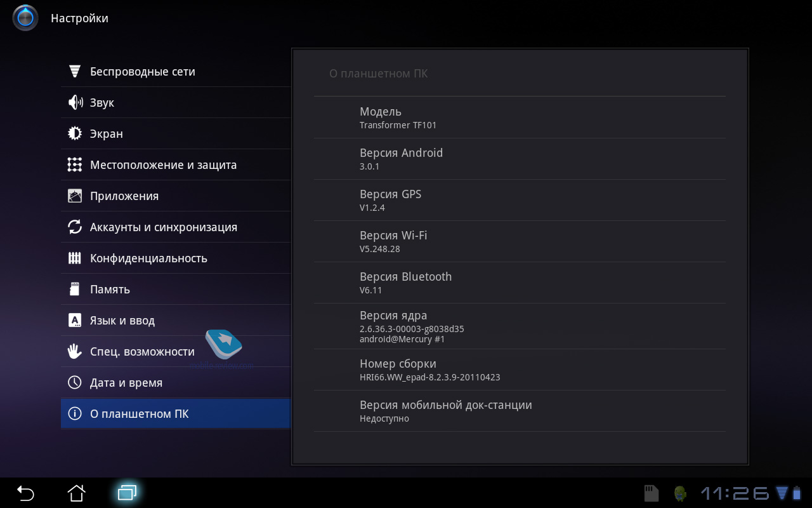Image resolution: width=812 pixels, height=508 pixels.
Task: Tap Версия мобильной док-станции row
Action: click(520, 411)
